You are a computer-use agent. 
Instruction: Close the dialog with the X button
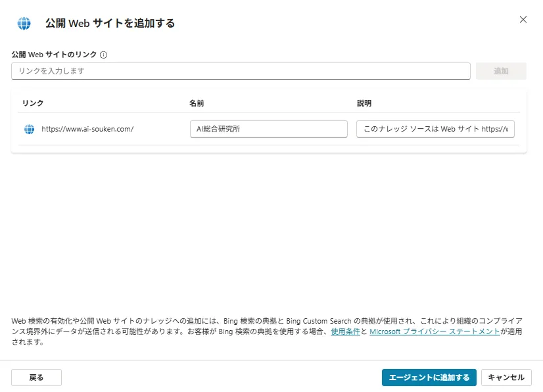click(x=523, y=20)
